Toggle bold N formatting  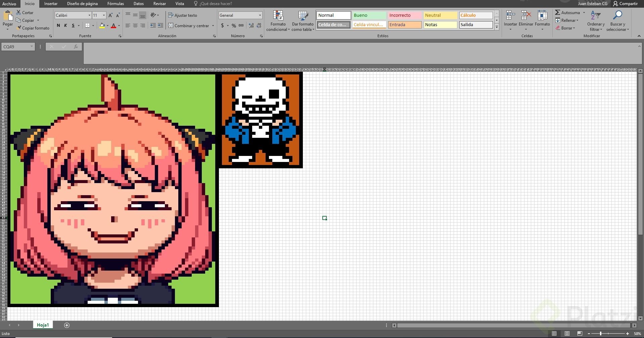[x=58, y=25]
